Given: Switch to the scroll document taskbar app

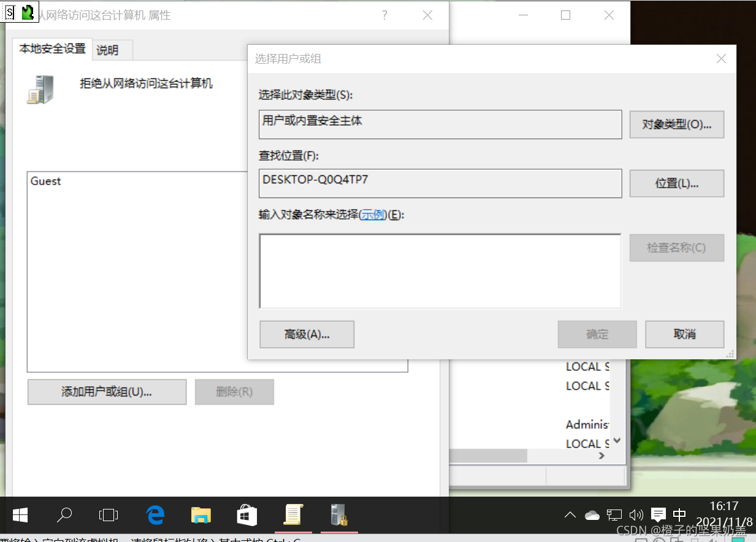Looking at the screenshot, I should (x=293, y=515).
